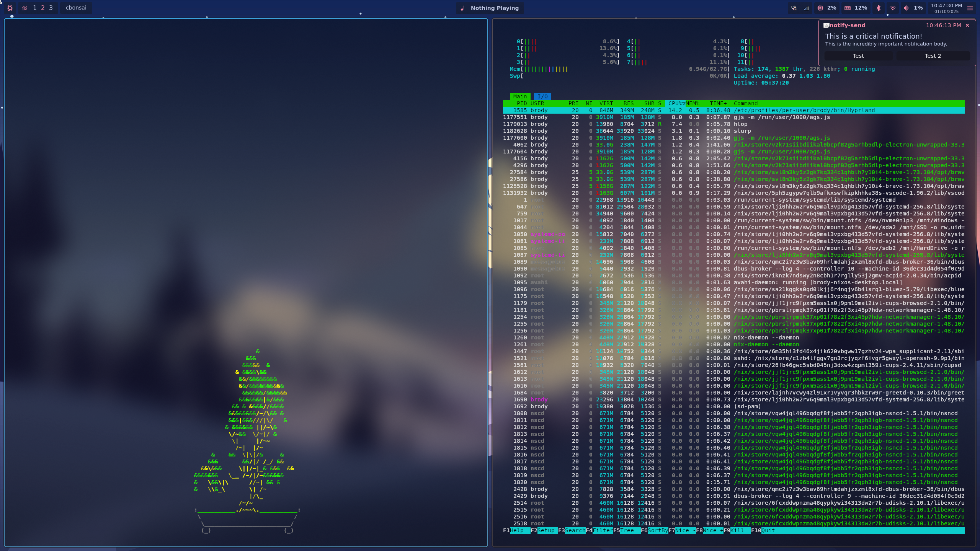The width and height of the screenshot is (980, 551).
Task: Select the htop I/O tab
Action: click(542, 96)
